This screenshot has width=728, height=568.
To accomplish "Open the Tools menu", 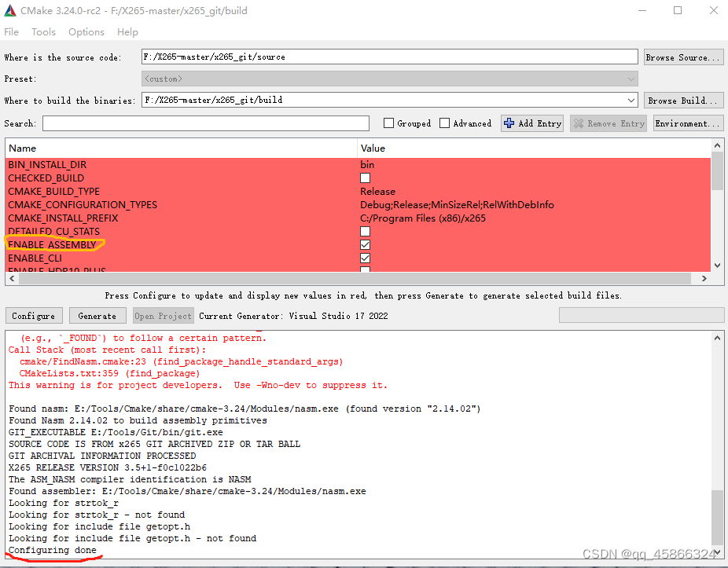I will tap(43, 31).
